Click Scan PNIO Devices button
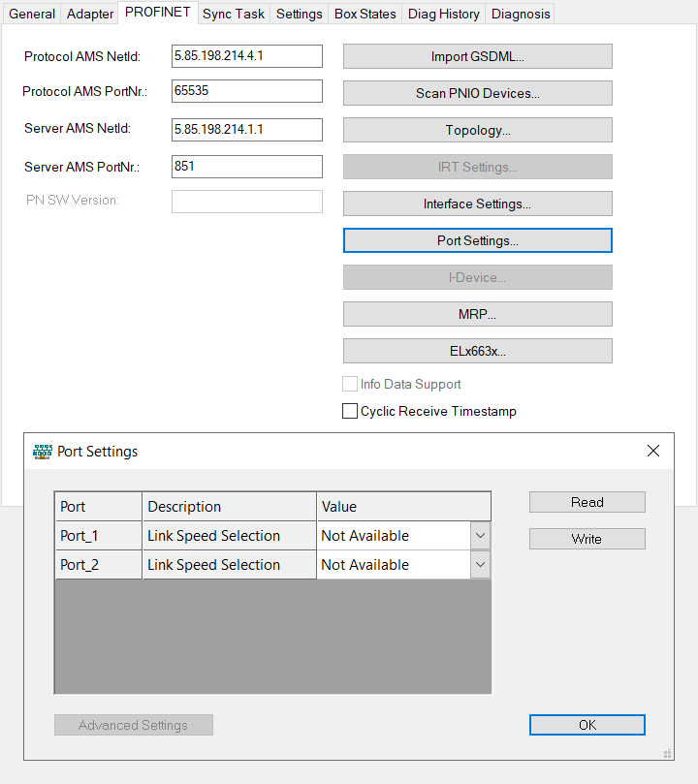The width and height of the screenshot is (698, 784). 478,93
